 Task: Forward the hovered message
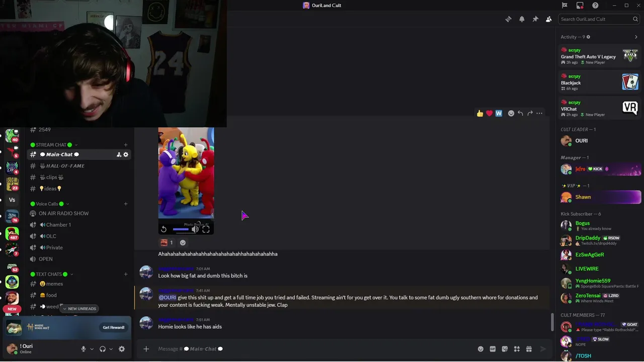click(x=530, y=114)
